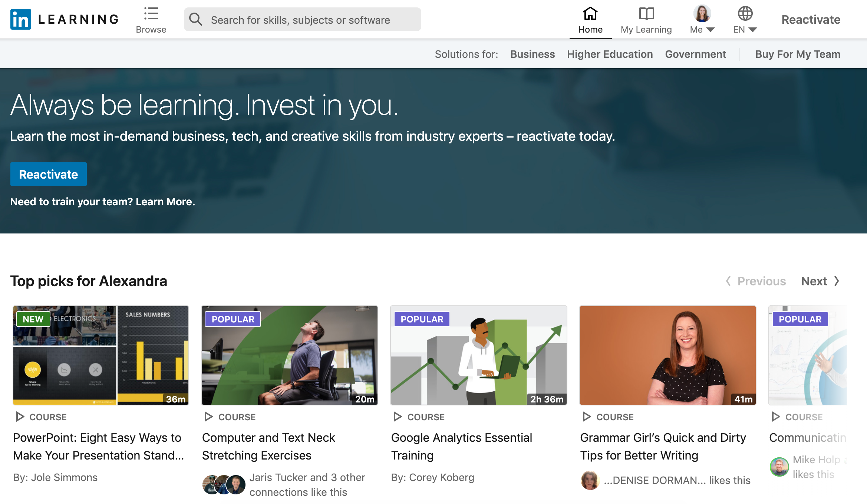Click the NEW badge on PowerPoint course
The height and width of the screenshot is (504, 867).
click(33, 319)
